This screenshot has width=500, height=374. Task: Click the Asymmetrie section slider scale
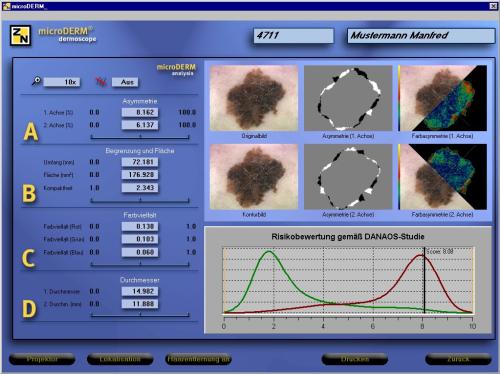pos(140,137)
